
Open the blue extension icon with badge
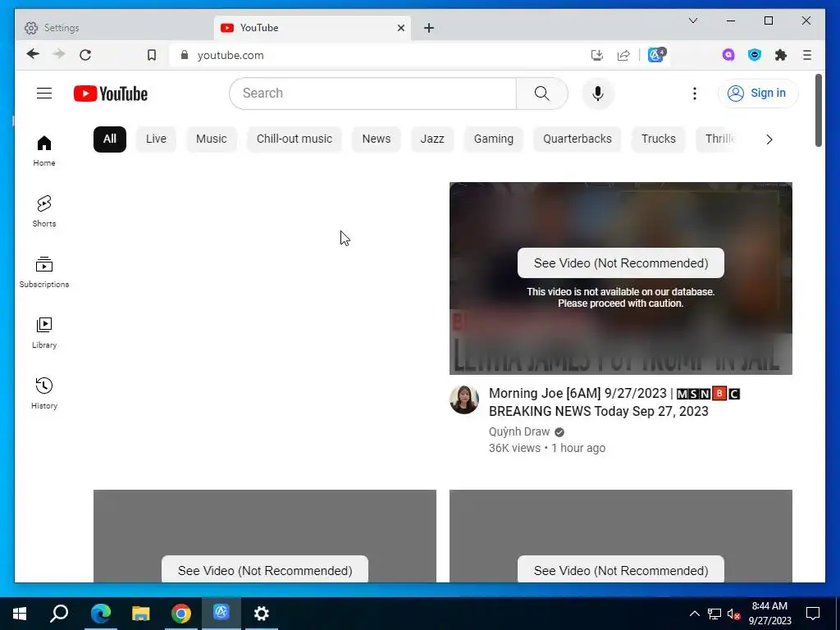[x=657, y=55]
